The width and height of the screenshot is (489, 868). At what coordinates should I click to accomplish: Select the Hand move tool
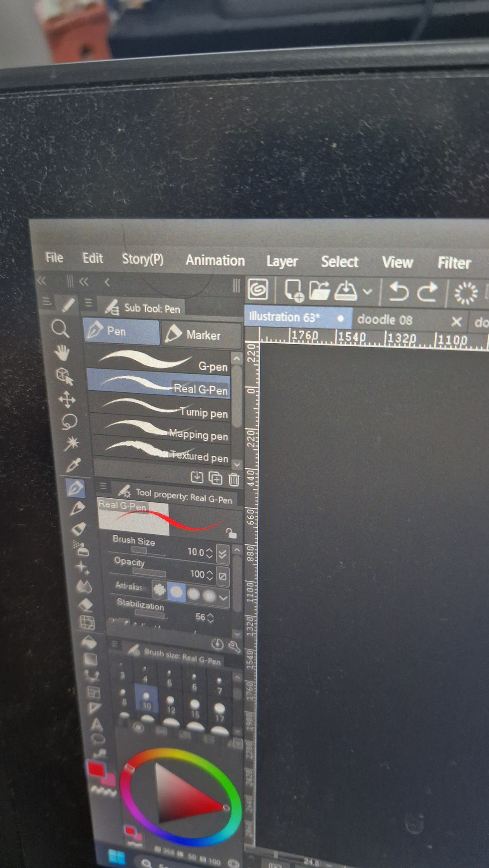coord(63,352)
